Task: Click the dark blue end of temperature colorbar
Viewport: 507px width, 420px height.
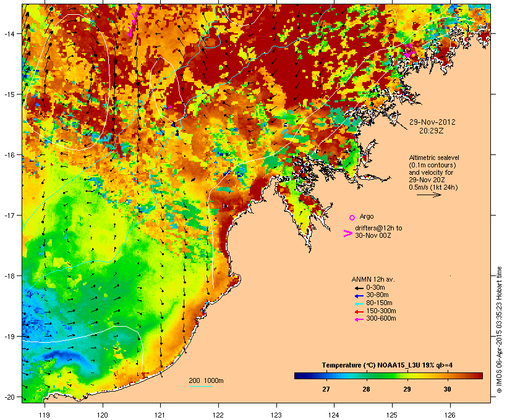Action: point(299,376)
